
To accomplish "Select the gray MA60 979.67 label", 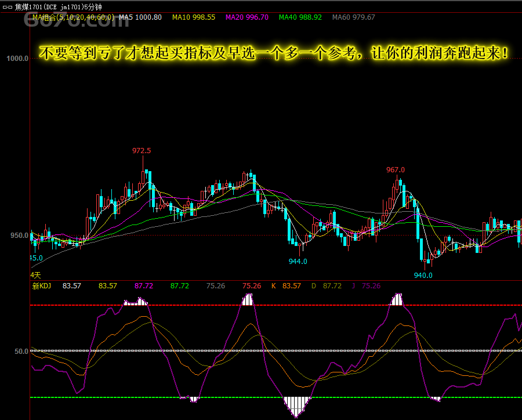I will click(353, 17).
